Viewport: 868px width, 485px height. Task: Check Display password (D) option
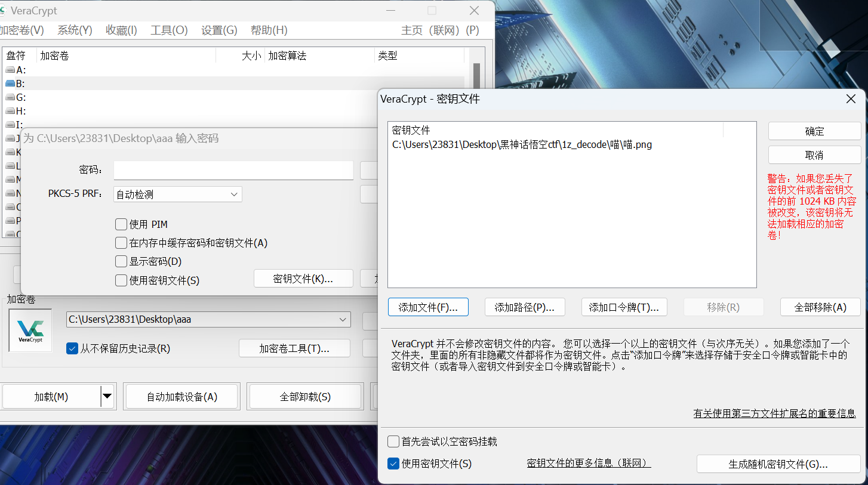(121, 261)
